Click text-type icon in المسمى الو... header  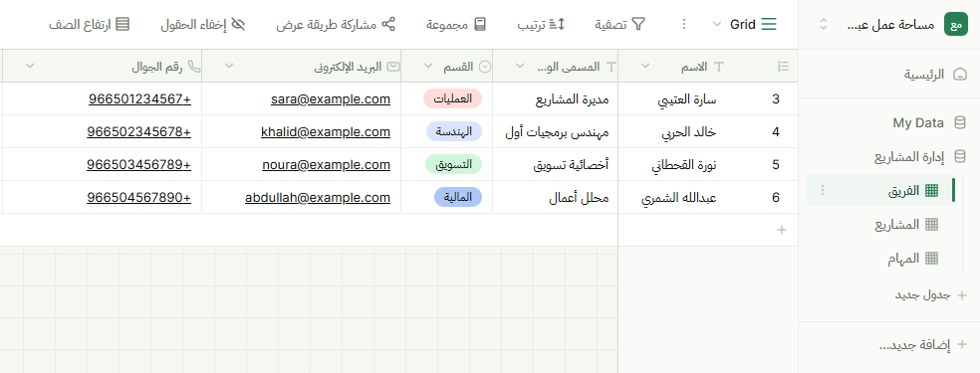612,66
